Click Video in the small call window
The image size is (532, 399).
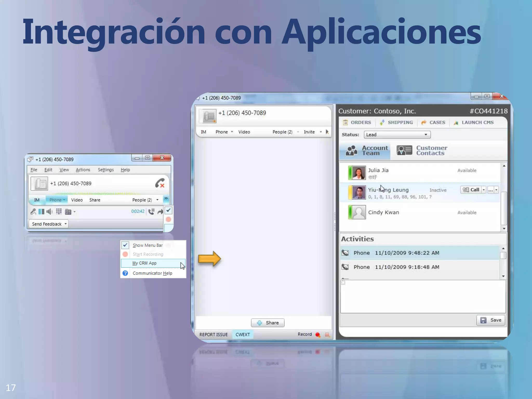(x=77, y=200)
